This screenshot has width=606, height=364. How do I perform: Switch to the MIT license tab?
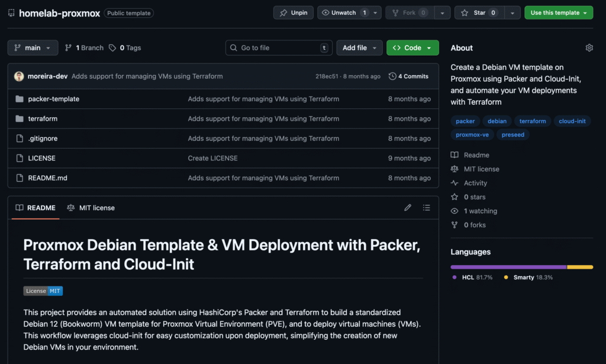pyautogui.click(x=91, y=208)
